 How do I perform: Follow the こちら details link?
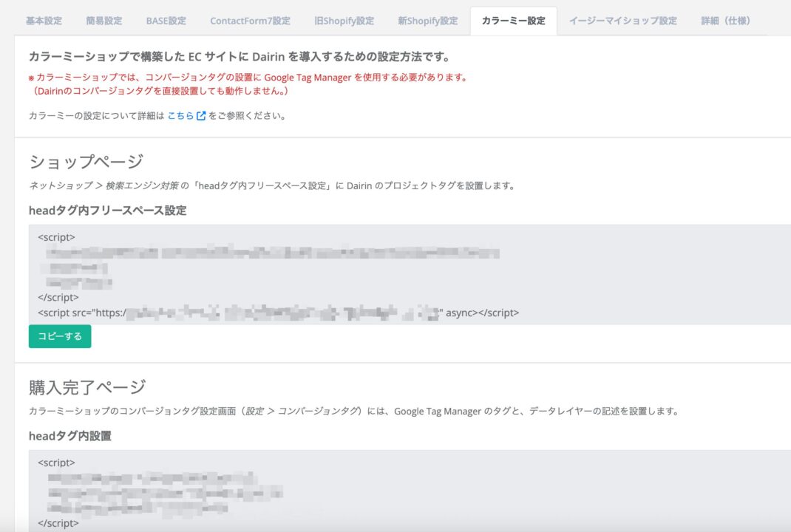click(180, 116)
